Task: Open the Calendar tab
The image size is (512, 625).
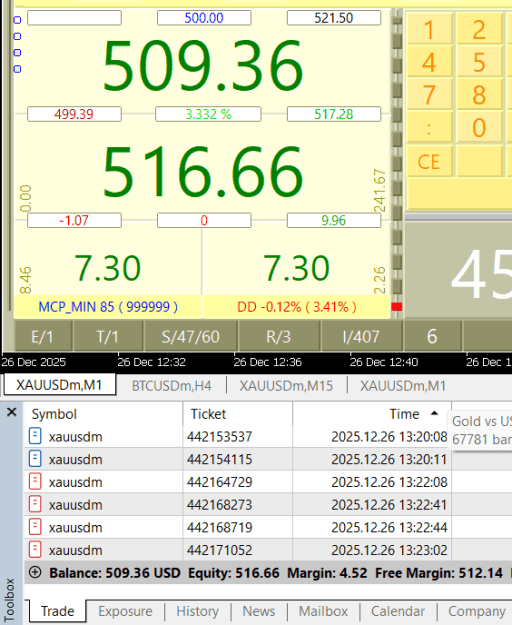Action: [398, 611]
